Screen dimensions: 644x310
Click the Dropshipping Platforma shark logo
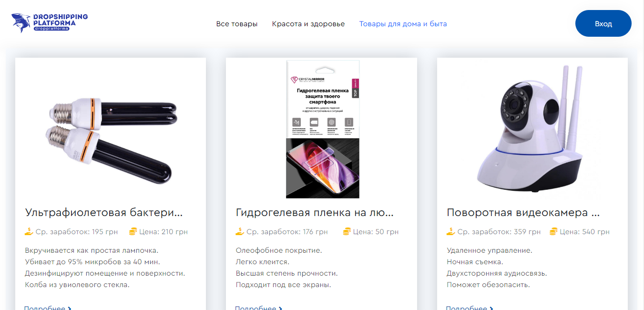click(x=49, y=23)
